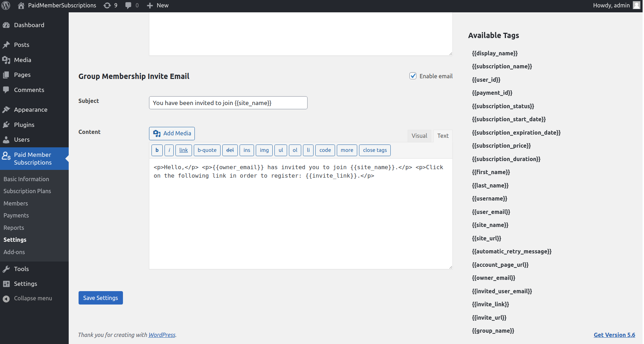
Task: Focus the invite email Subject field
Action: point(228,103)
